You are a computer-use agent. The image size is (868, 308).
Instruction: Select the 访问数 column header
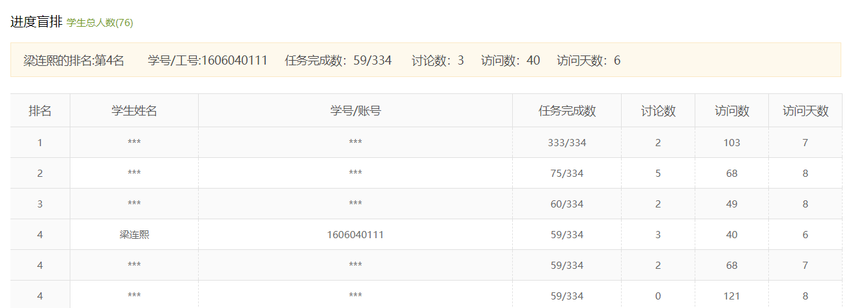click(732, 111)
